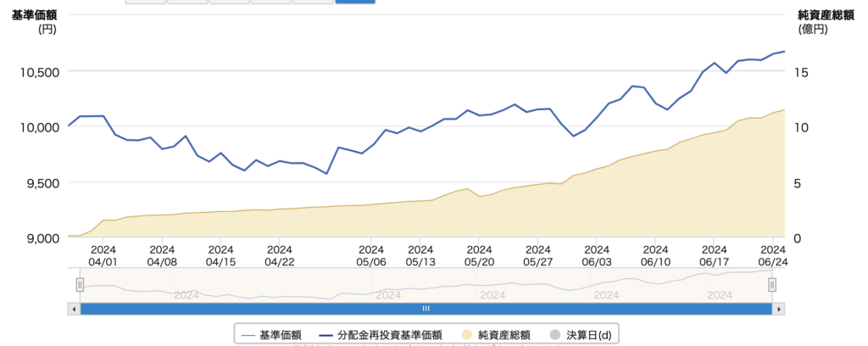Click the 基準価額 (円) left axis title
The image size is (868, 346).
(x=33, y=20)
